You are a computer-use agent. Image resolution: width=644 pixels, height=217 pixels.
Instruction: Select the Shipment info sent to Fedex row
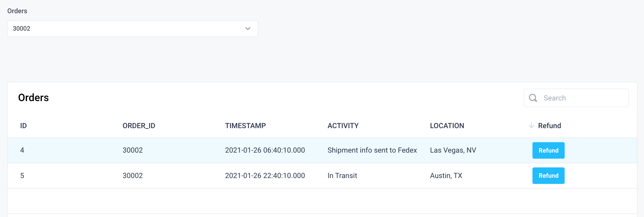372,150
